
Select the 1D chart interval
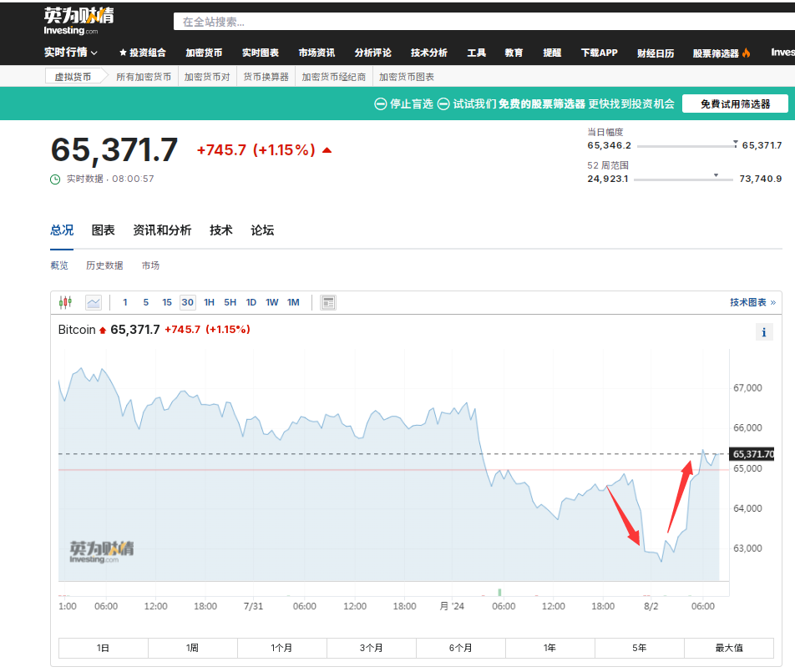click(x=251, y=302)
